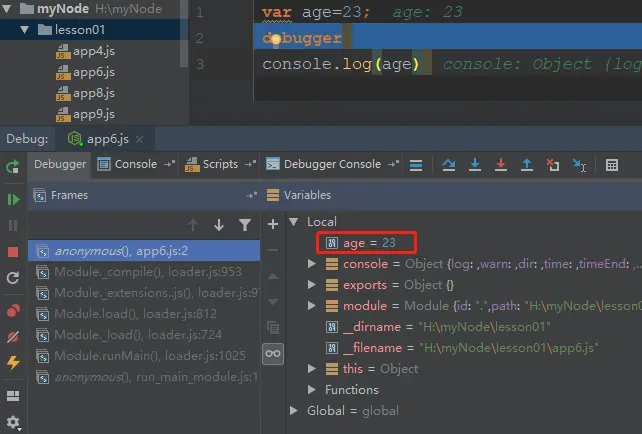Move watch up triangle icon
This screenshot has width=642, height=434.
coord(273,276)
